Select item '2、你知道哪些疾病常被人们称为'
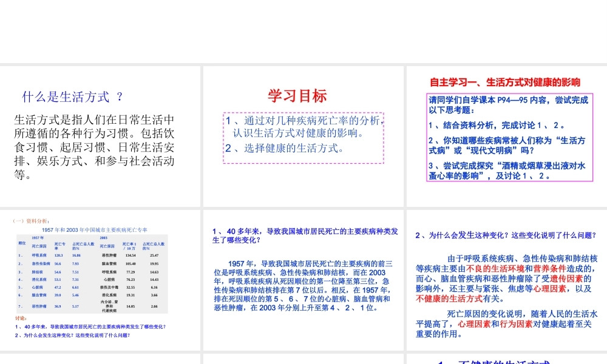The image size is (607, 364). [x=507, y=146]
